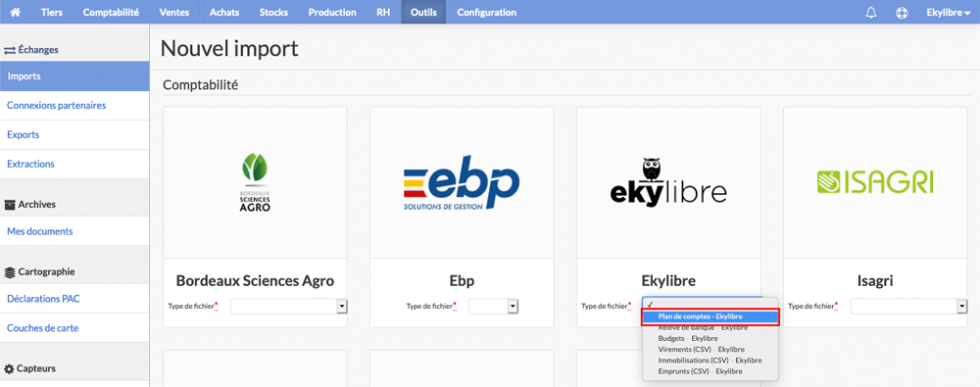This screenshot has width=980, height=387.
Task: Open the Stocks menu
Action: coord(273,12)
